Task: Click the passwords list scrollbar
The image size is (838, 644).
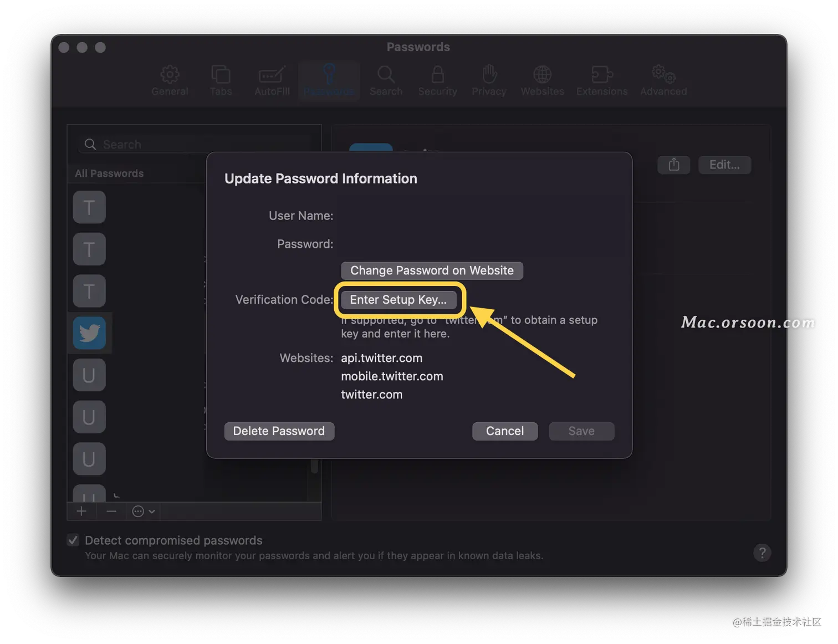Action: click(314, 466)
